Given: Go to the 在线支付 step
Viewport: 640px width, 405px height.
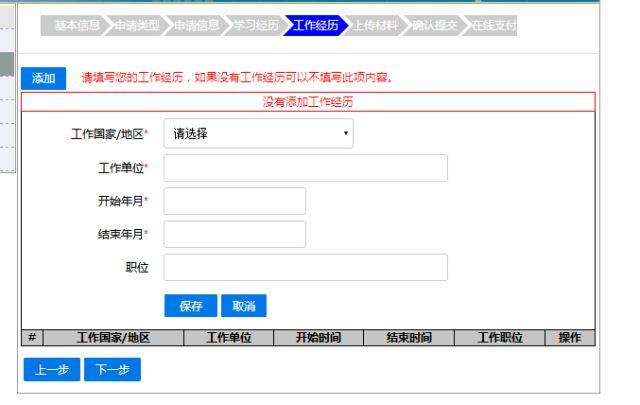Looking at the screenshot, I should point(494,26).
